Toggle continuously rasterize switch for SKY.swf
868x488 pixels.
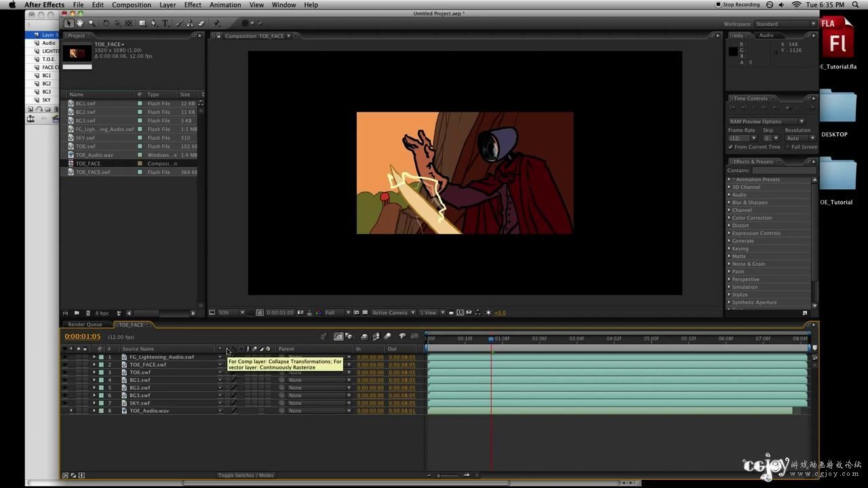tap(226, 403)
